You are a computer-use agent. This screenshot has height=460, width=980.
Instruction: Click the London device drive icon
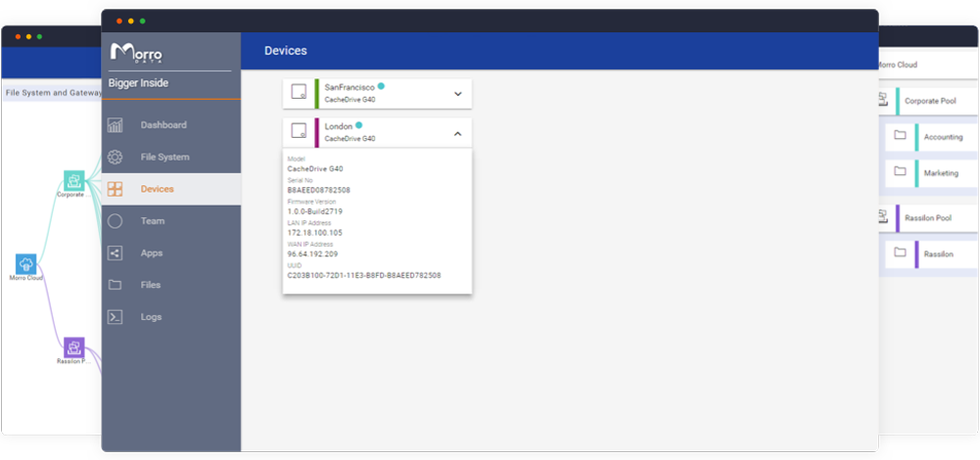click(299, 130)
